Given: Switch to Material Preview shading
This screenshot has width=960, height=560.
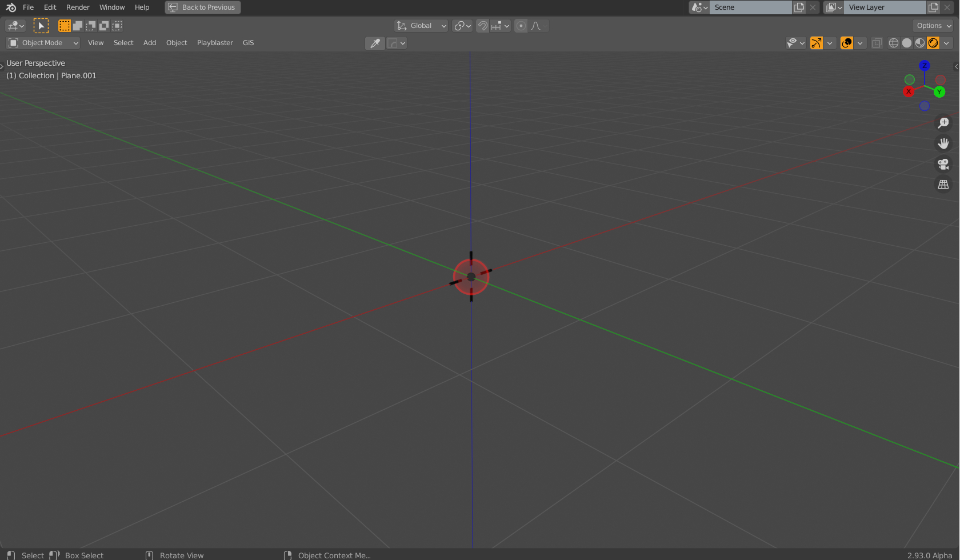Looking at the screenshot, I should point(920,43).
